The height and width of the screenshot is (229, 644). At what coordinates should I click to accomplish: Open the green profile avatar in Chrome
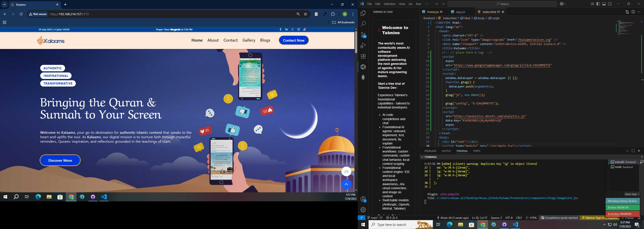(x=345, y=14)
